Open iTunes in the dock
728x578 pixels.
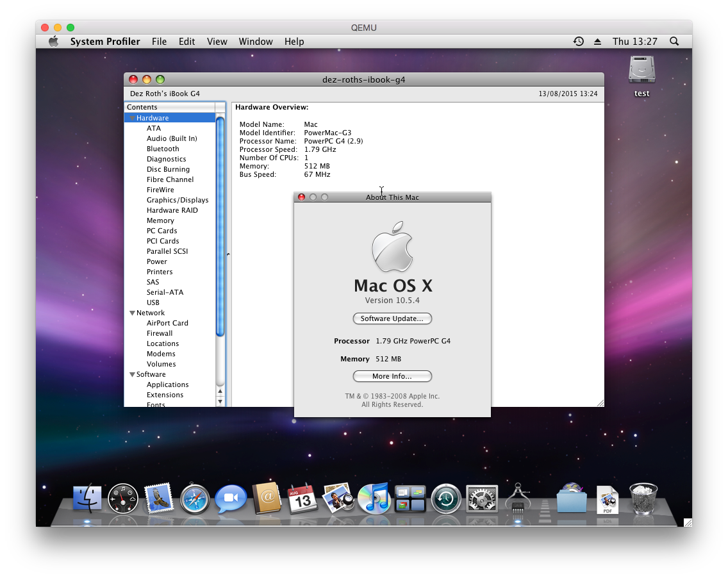tap(374, 498)
